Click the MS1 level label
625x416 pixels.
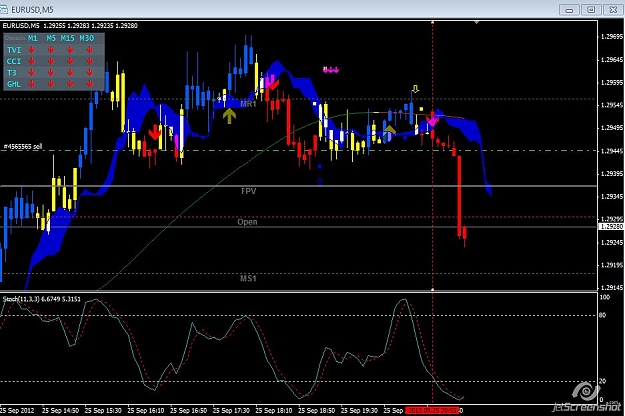tap(248, 278)
